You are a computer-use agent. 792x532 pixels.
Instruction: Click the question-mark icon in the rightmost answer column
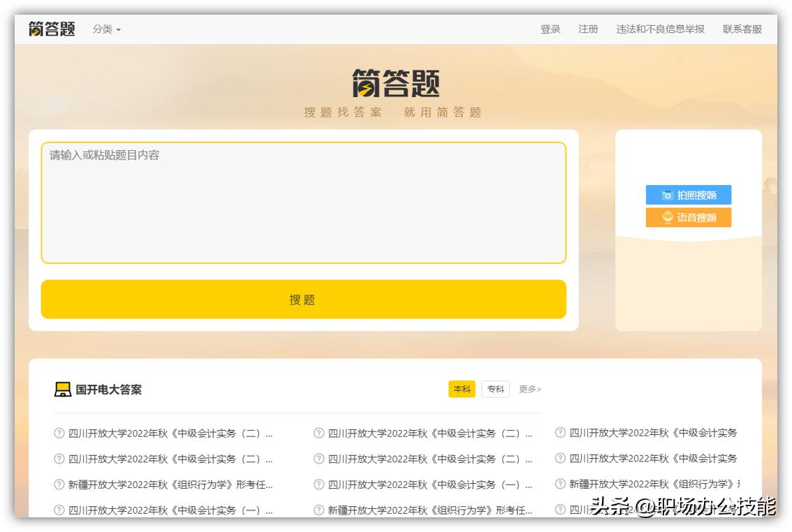(559, 432)
